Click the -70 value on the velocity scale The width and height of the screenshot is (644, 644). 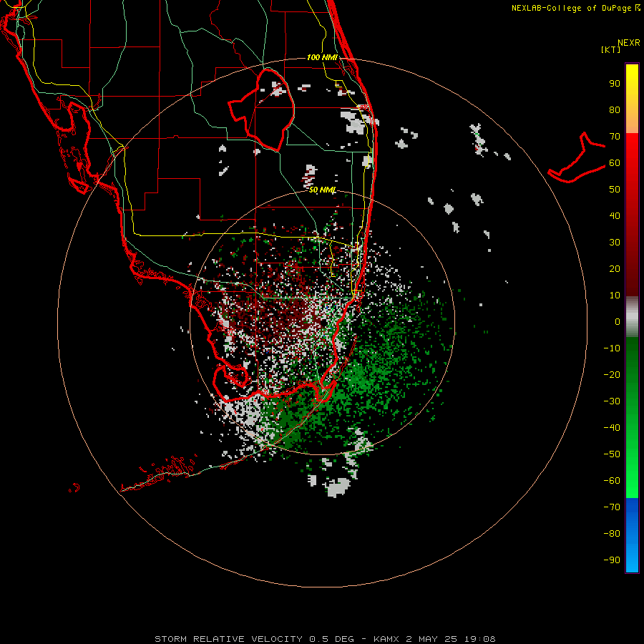(x=612, y=507)
